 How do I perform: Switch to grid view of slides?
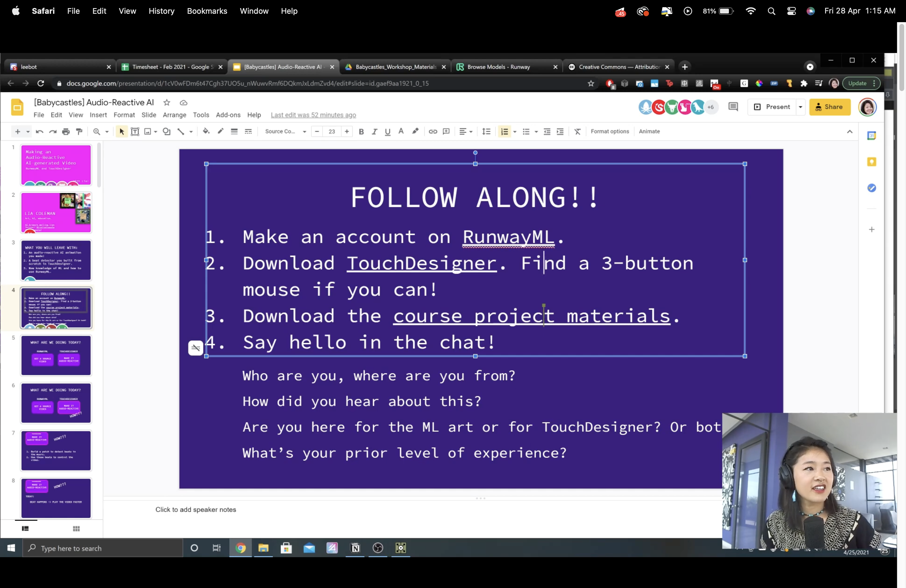point(76,529)
